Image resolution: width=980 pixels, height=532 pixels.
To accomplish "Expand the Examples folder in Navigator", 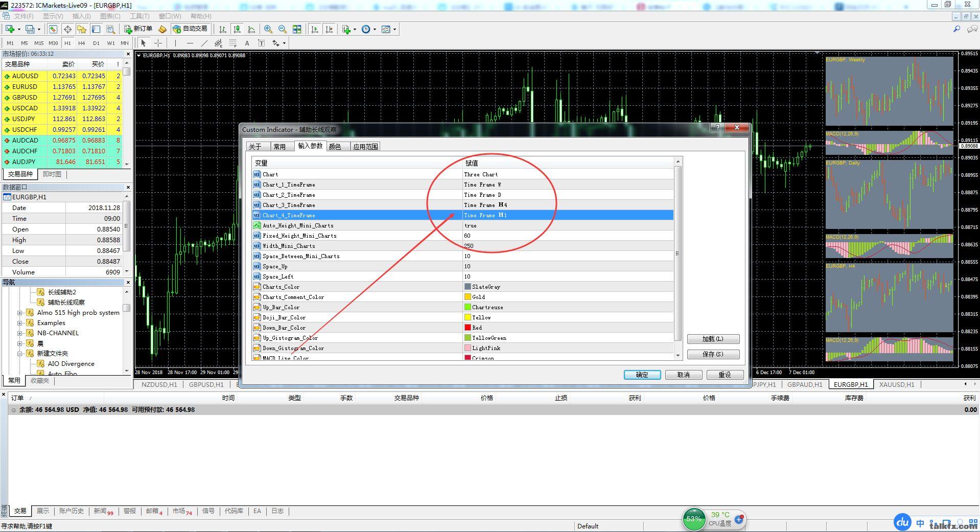I will (20, 323).
